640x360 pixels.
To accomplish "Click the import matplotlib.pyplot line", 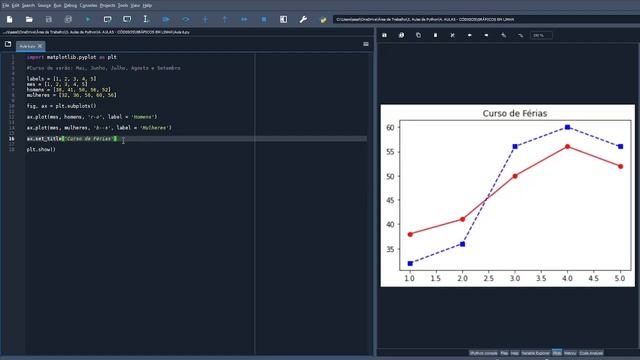I will (71, 57).
